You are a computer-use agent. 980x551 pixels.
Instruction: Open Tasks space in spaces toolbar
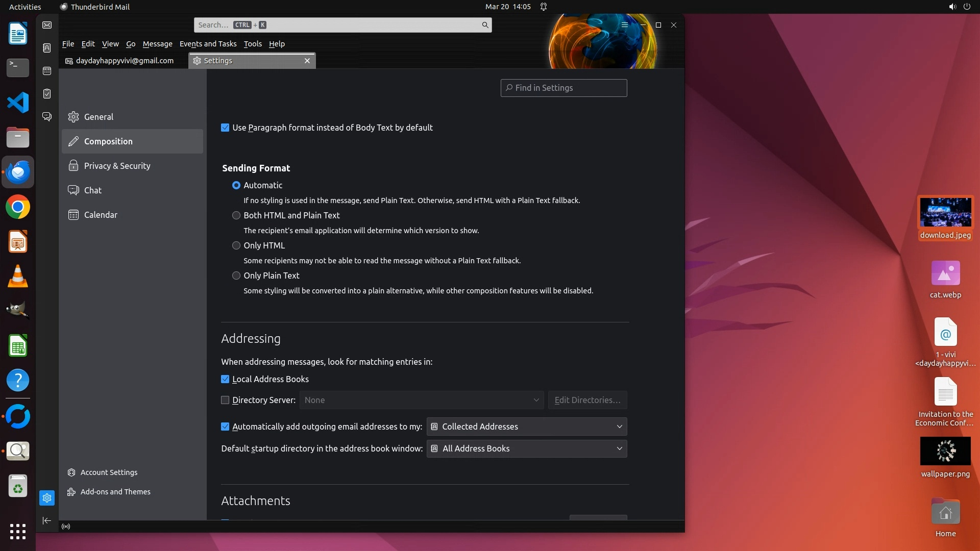pos(47,94)
